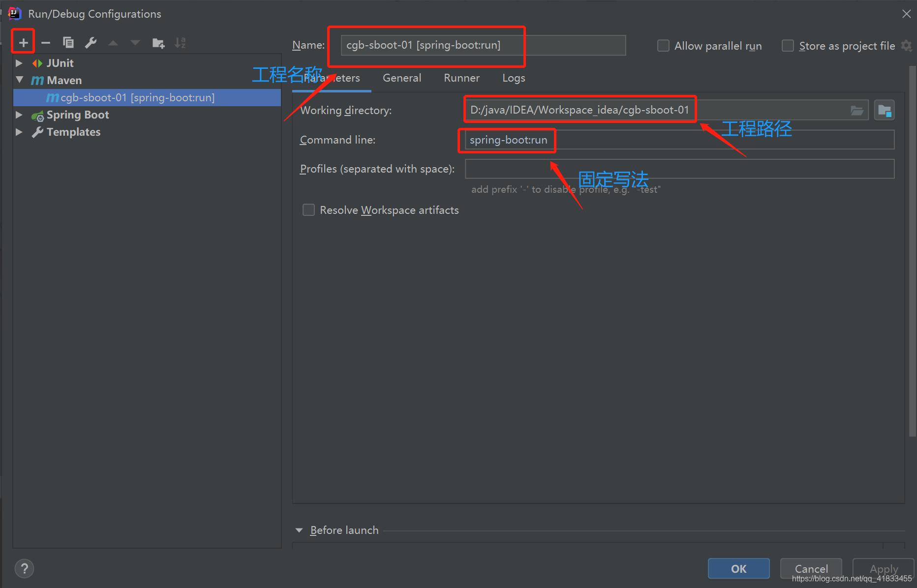Viewport: 917px width, 588px height.
Task: Select the Spring Boot tree row
Action: tap(147, 115)
